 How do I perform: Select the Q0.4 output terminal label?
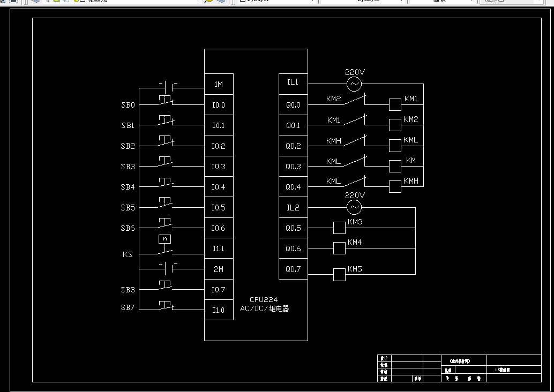click(293, 187)
